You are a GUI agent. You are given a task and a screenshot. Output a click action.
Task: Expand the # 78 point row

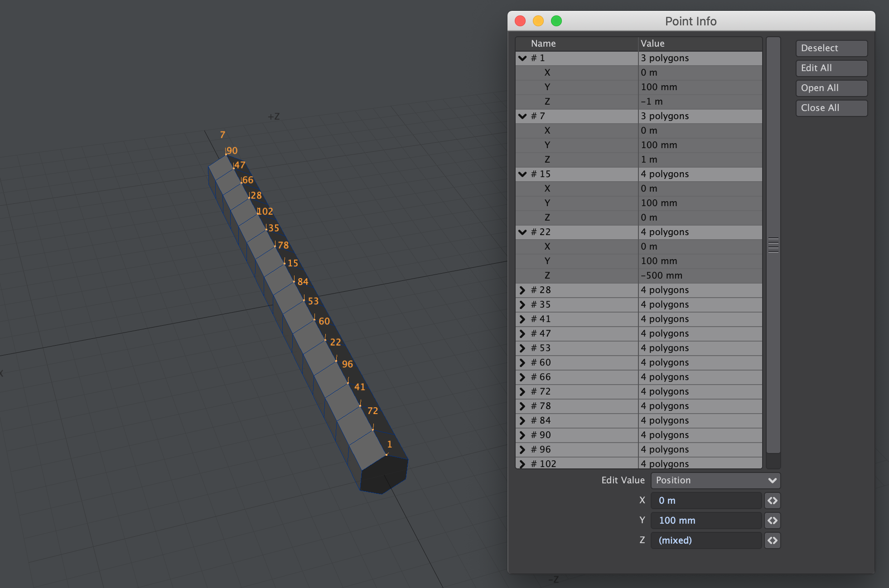tap(522, 406)
